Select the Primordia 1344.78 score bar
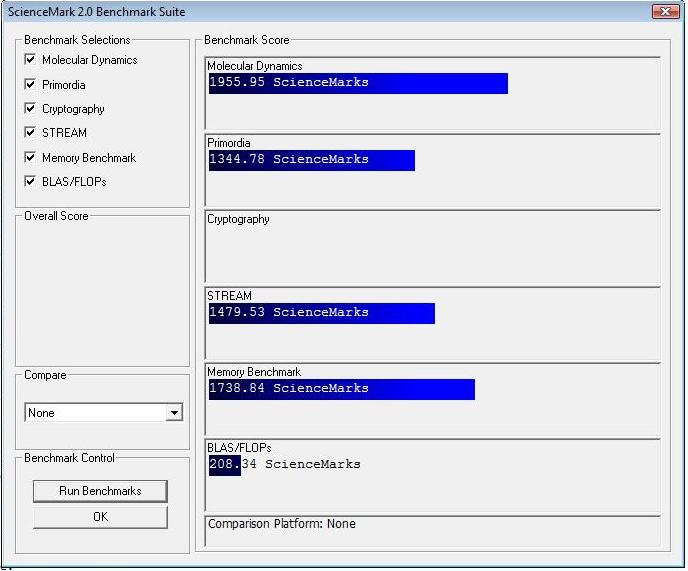The image size is (688, 571). click(311, 160)
